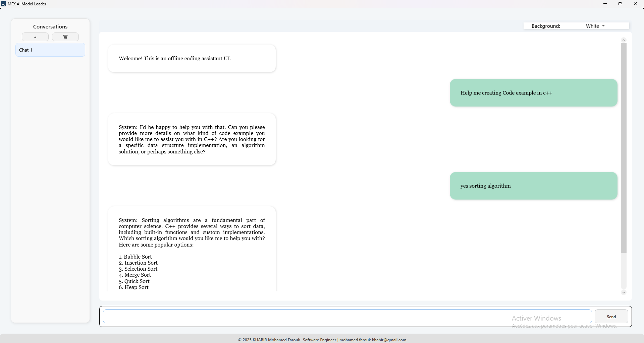Click the 'yes sorting algorithm' message bubble
Image resolution: width=644 pixels, height=343 pixels.
533,186
